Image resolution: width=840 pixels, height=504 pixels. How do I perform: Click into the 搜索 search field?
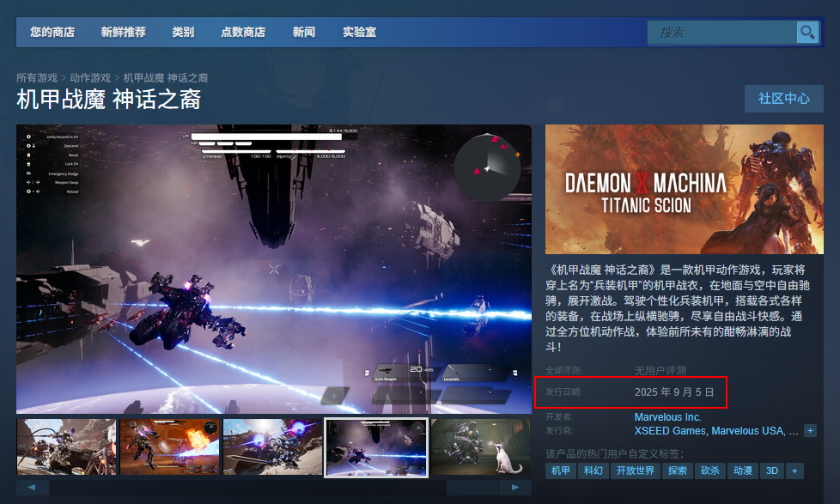(721, 33)
